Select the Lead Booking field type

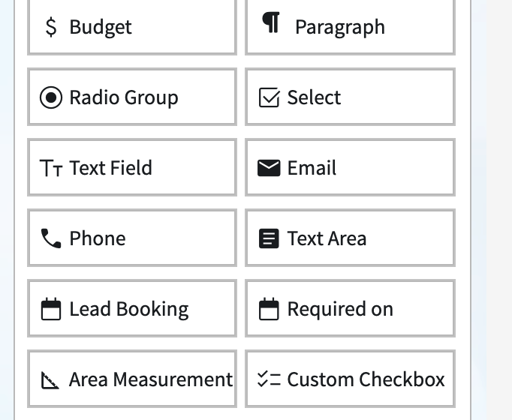click(131, 309)
